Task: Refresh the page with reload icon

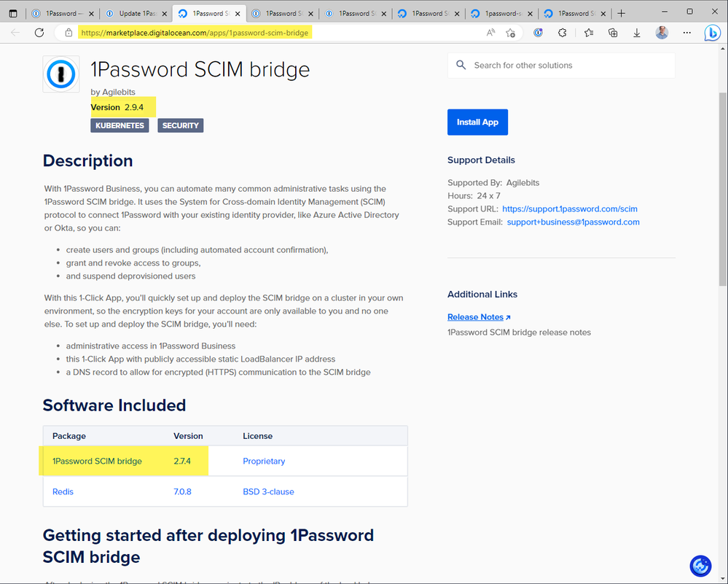Action: tap(39, 33)
